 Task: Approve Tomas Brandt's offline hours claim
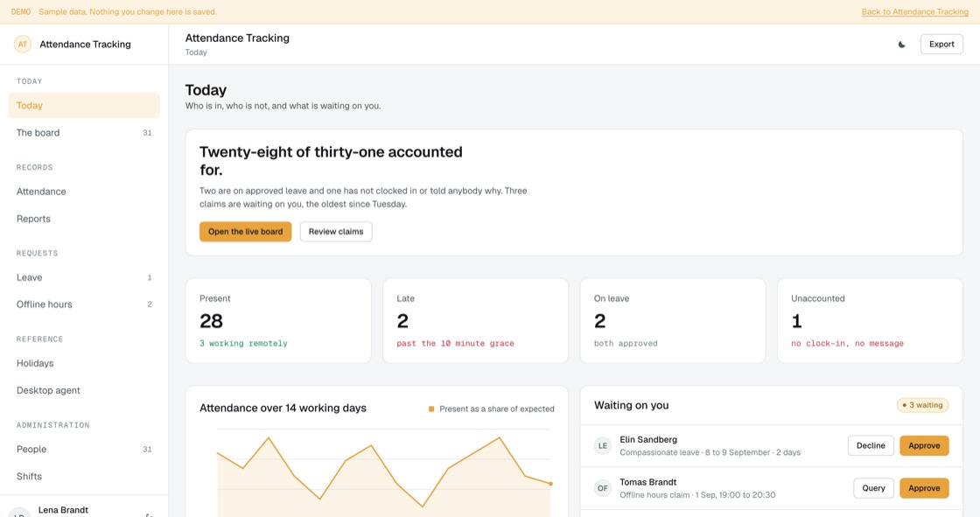point(924,488)
